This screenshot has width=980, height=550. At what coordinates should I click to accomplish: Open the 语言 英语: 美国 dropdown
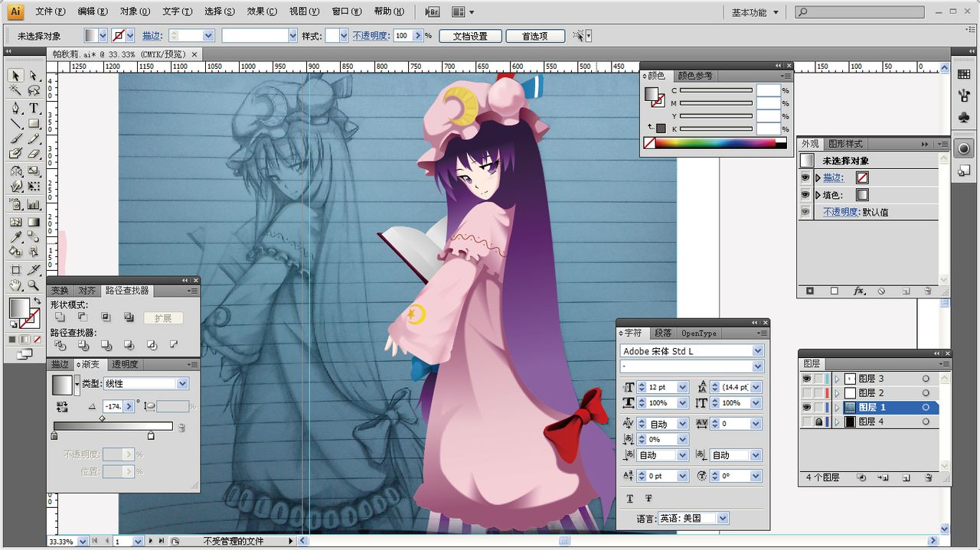723,519
